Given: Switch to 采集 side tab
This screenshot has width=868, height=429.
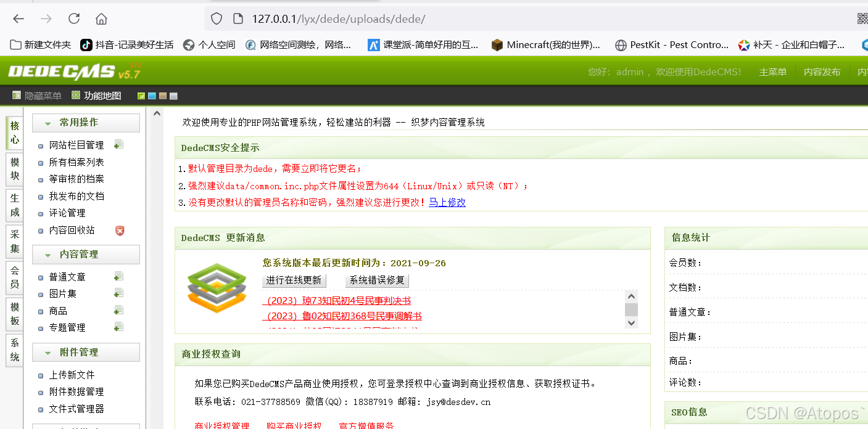Looking at the screenshot, I should (x=14, y=241).
